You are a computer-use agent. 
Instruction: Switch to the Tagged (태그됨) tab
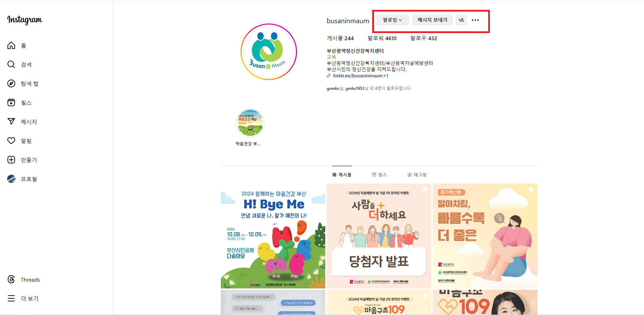(417, 175)
